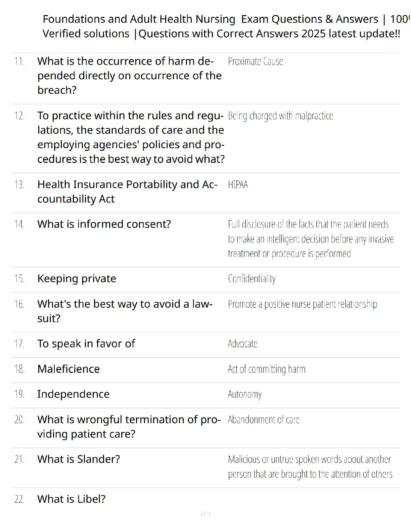Click the document title 'Foundations and Adult Health Nursing'
This screenshot has width=411, height=532.
click(x=139, y=19)
